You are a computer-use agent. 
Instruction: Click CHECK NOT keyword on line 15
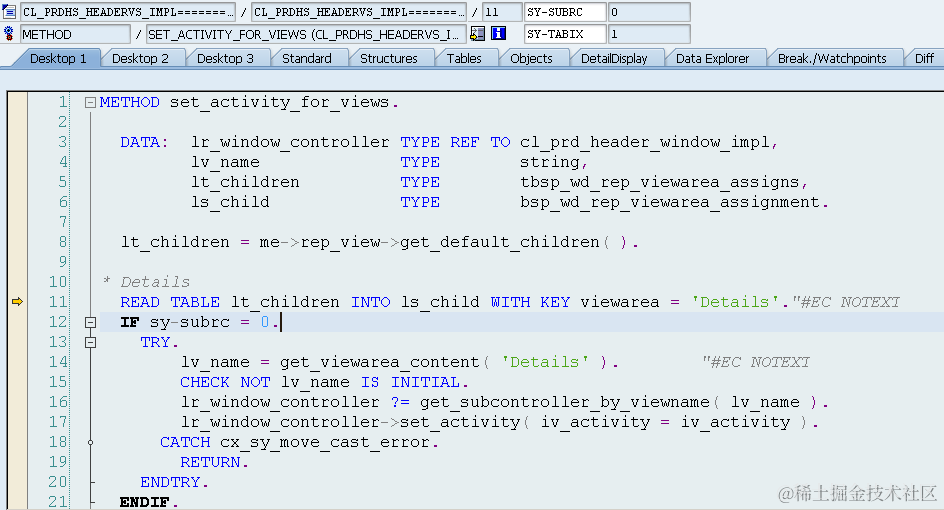coord(225,382)
